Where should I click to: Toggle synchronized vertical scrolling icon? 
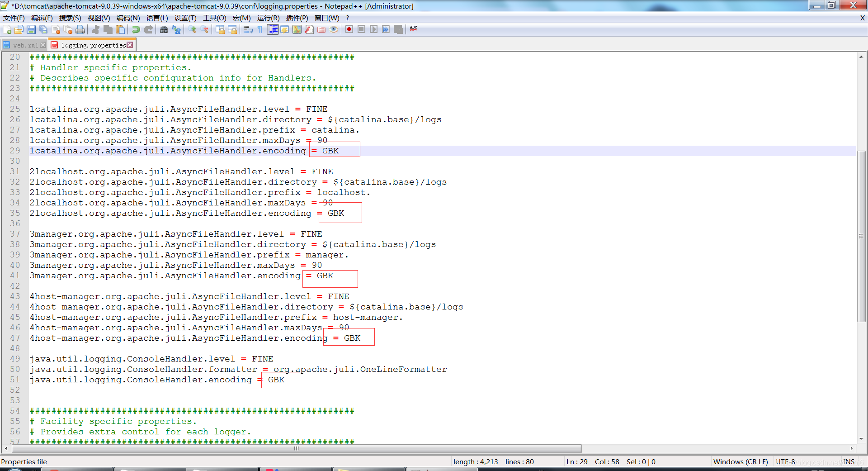pyautogui.click(x=220, y=30)
